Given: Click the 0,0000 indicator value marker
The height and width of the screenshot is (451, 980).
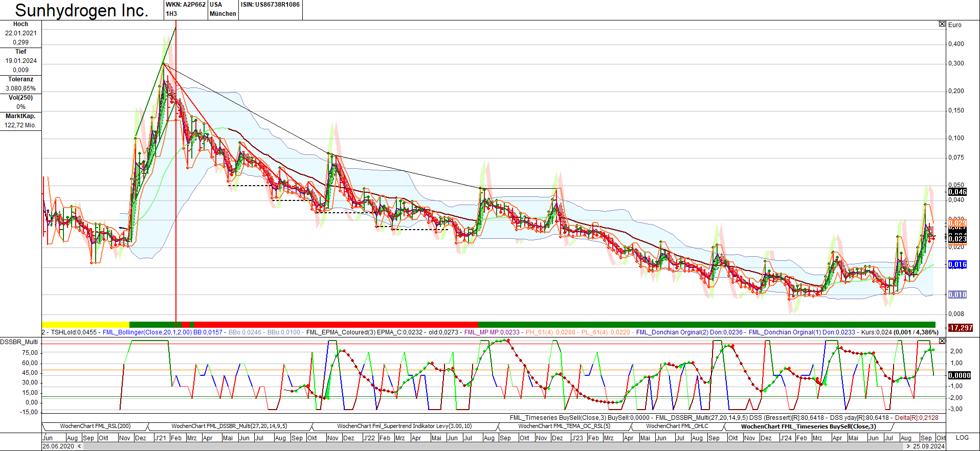Looking at the screenshot, I should click(x=960, y=375).
